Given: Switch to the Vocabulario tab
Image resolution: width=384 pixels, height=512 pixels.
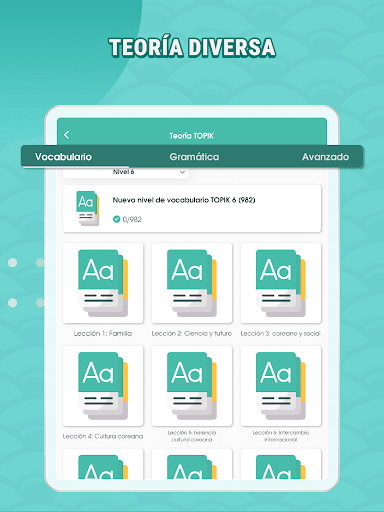Looking at the screenshot, I should (x=63, y=157).
